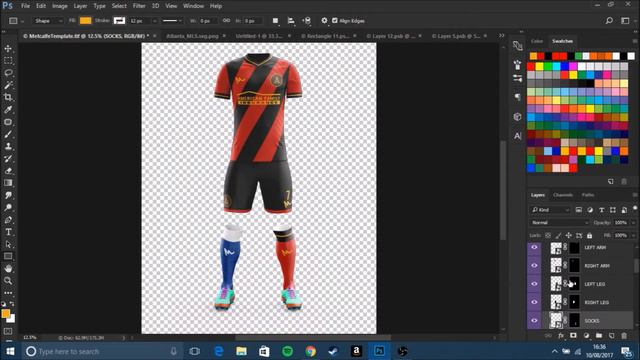640x360 pixels.
Task: Select the Horizontal Type tool
Action: (8, 232)
